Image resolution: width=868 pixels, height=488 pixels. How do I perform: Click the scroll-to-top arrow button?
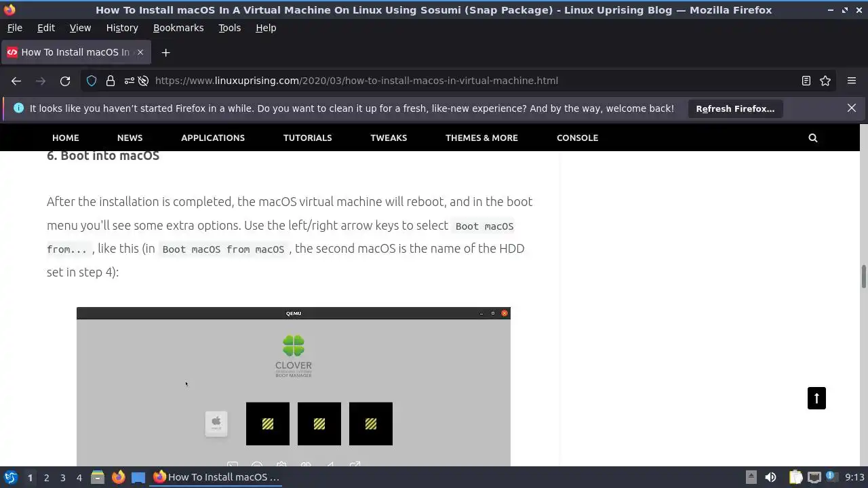[816, 398]
